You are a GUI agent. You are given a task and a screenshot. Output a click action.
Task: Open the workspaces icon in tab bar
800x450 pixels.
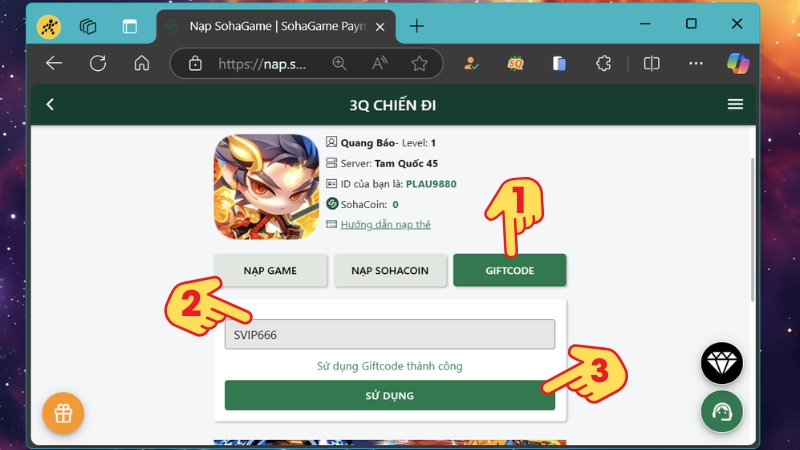pyautogui.click(x=88, y=26)
